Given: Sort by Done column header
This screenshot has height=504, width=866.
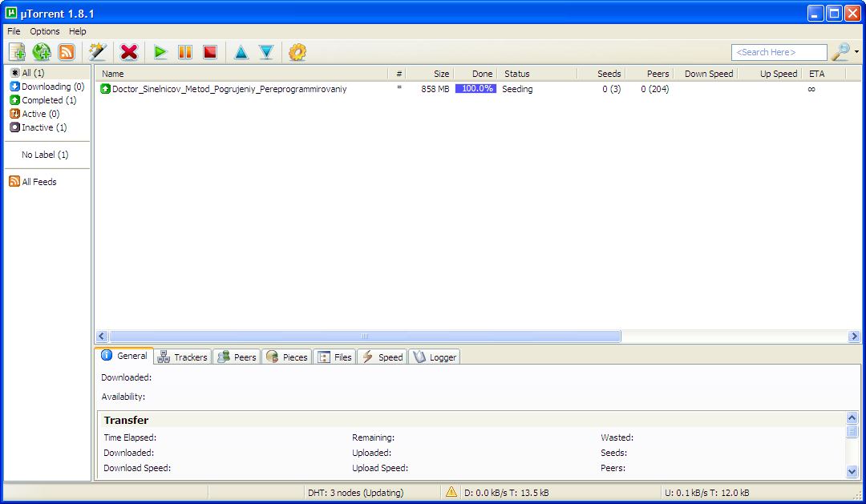Looking at the screenshot, I should pyautogui.click(x=475, y=74).
